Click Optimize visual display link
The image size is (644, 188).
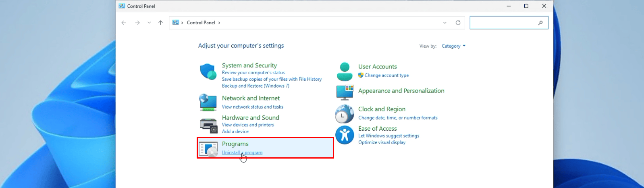point(382,142)
